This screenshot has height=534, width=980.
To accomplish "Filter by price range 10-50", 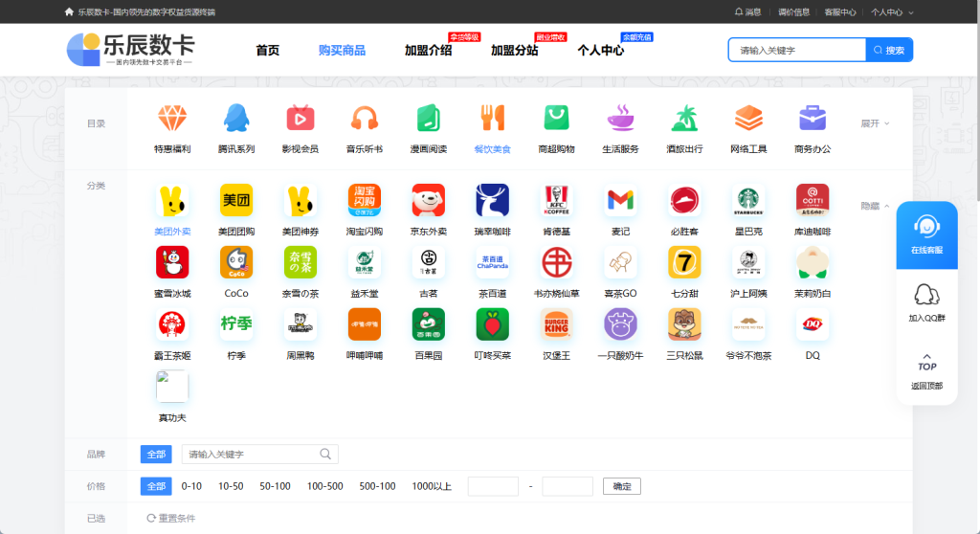I will point(231,486).
